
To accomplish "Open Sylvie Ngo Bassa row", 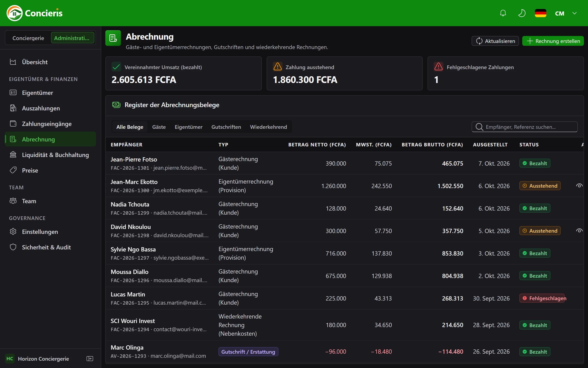I will pos(345,253).
